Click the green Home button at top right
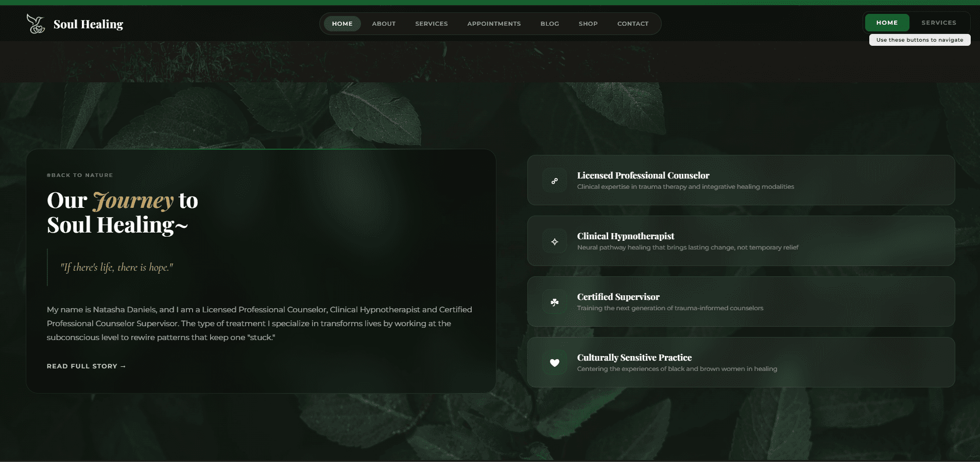 pyautogui.click(x=887, y=23)
